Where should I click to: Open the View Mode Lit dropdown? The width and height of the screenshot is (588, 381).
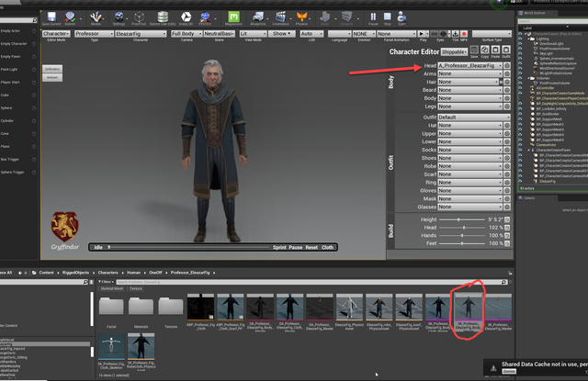click(x=254, y=34)
